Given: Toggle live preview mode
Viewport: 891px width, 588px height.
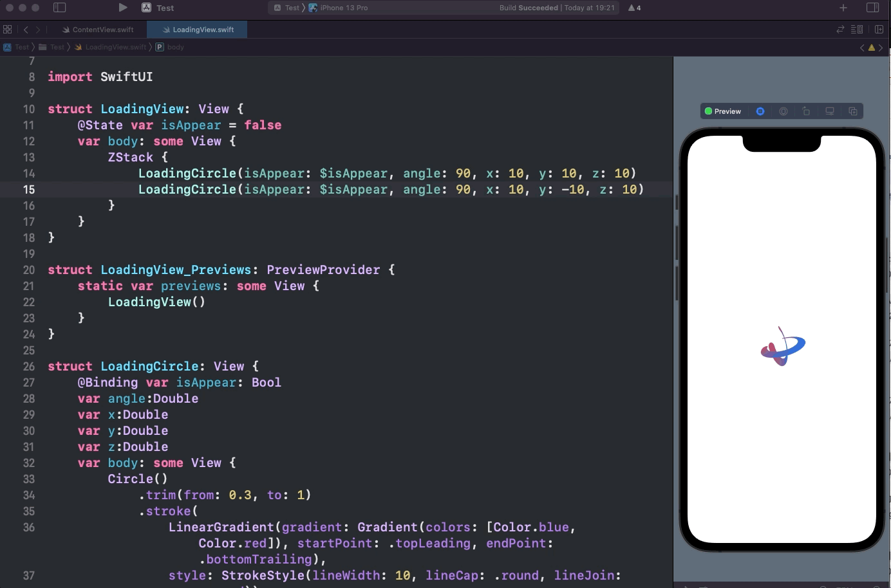Looking at the screenshot, I should [760, 111].
